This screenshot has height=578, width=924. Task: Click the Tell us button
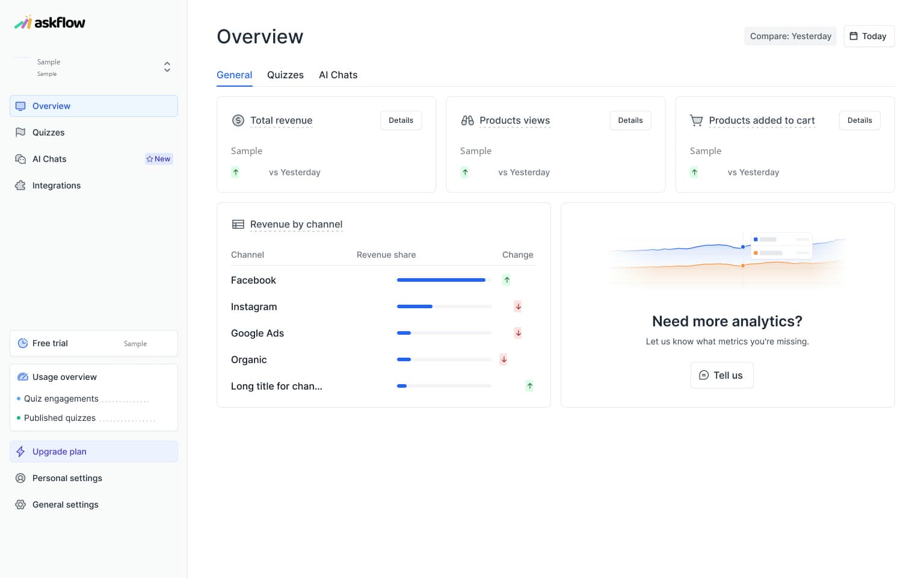(x=722, y=375)
